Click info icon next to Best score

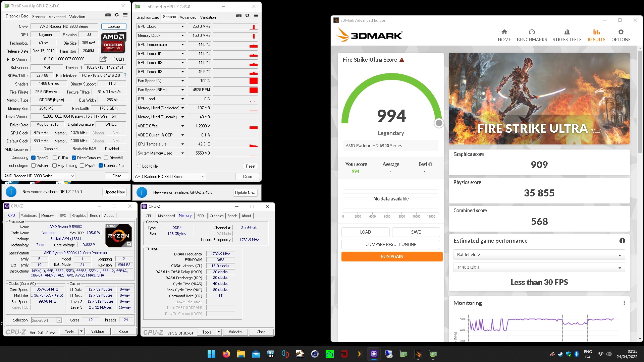(430, 164)
